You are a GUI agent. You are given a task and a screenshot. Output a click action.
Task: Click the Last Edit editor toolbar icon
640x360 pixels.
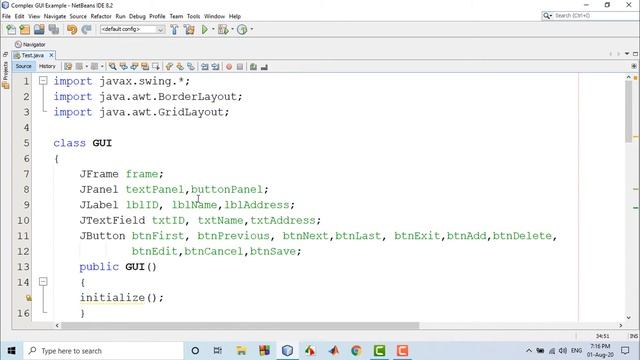[68, 67]
